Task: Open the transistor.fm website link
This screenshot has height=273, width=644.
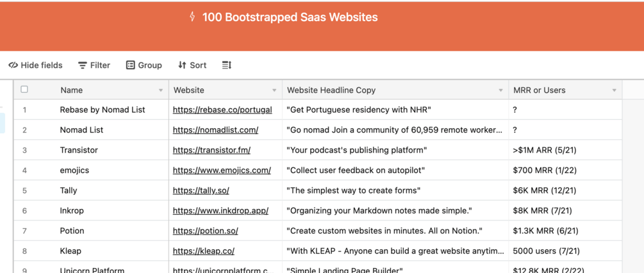Action: [211, 150]
